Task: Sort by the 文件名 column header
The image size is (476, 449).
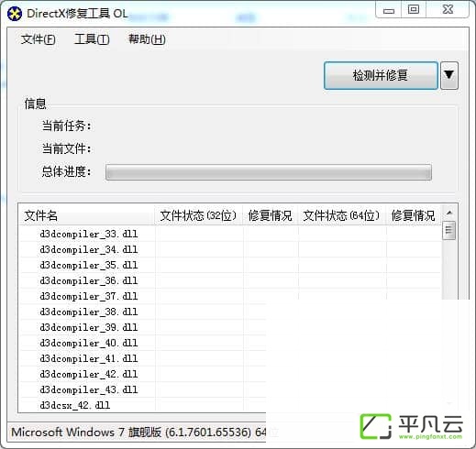Action: 86,215
